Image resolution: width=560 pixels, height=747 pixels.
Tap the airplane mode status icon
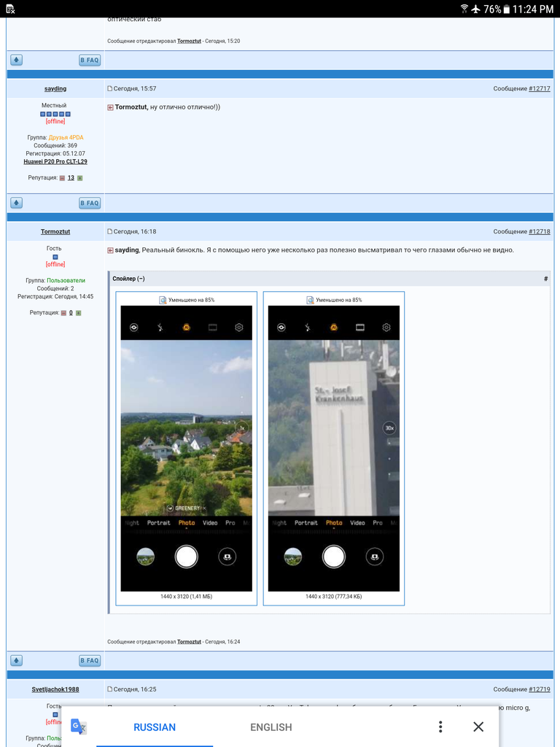coord(475,9)
